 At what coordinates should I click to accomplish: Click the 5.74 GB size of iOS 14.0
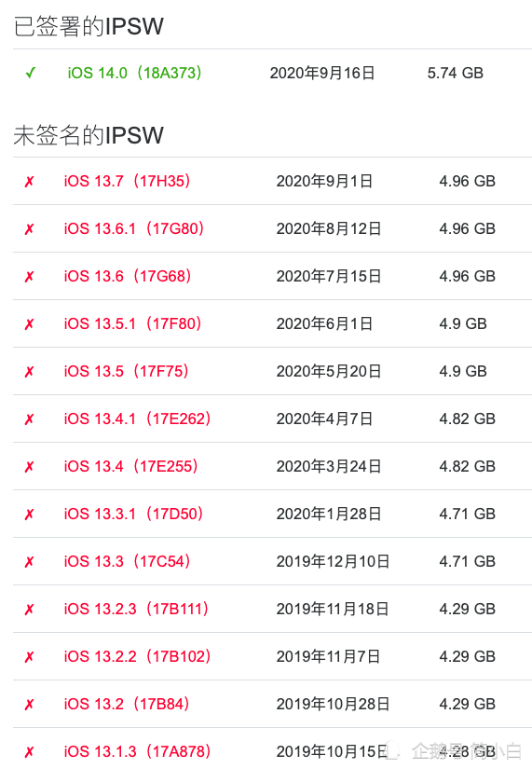coord(455,73)
